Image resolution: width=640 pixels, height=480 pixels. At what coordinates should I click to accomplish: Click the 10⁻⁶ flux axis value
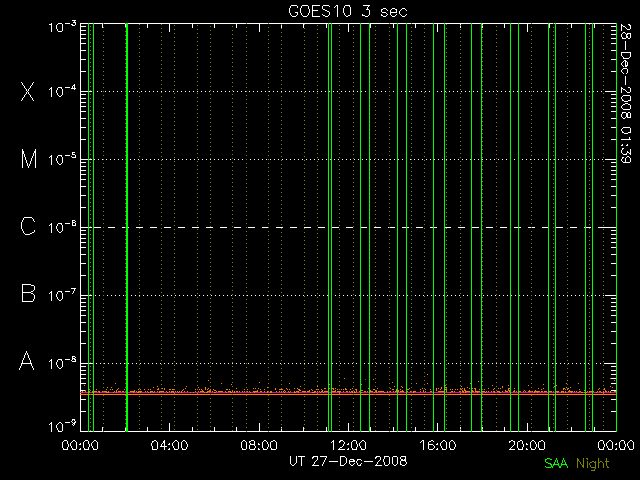(62, 227)
